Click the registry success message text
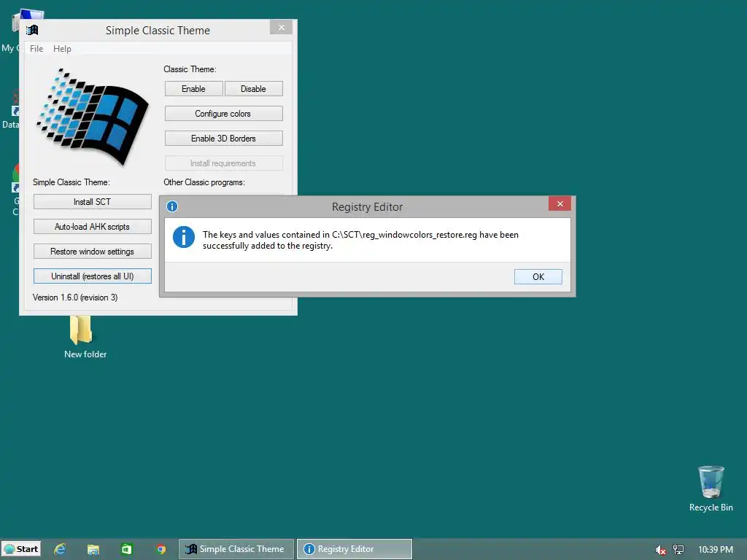 360,240
